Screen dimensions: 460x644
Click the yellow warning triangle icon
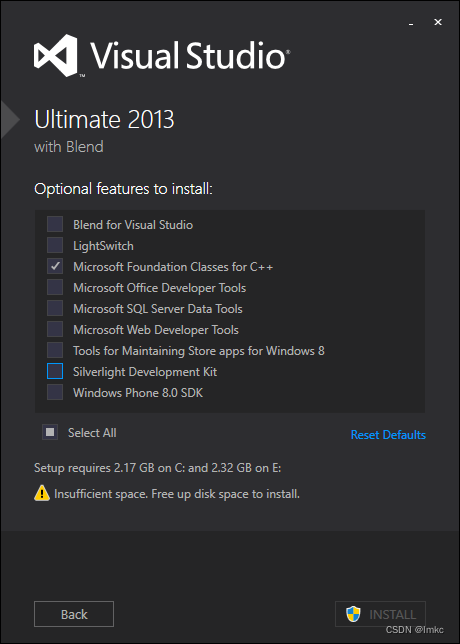tap(42, 493)
